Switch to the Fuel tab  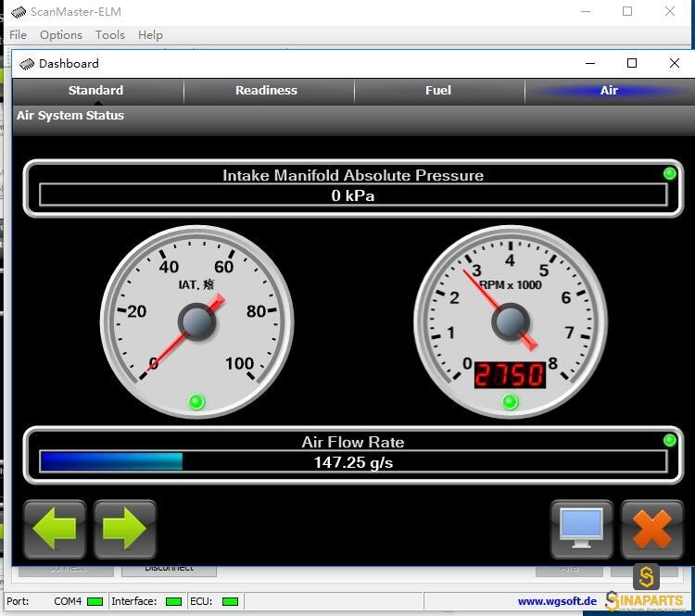pyautogui.click(x=438, y=91)
